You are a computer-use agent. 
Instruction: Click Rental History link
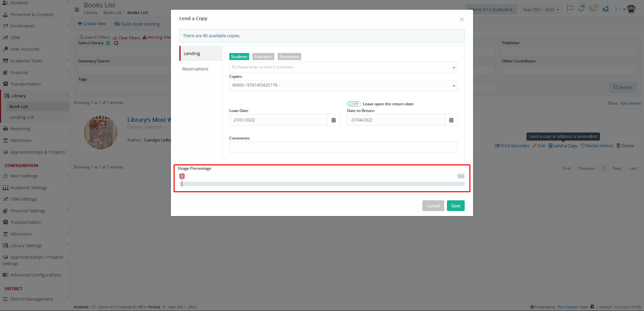click(597, 146)
